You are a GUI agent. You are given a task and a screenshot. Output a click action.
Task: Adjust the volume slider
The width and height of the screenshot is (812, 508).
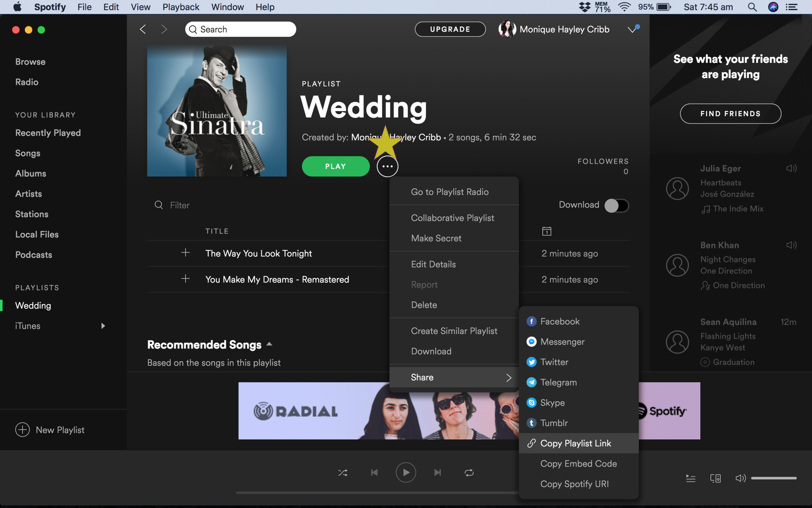click(773, 478)
